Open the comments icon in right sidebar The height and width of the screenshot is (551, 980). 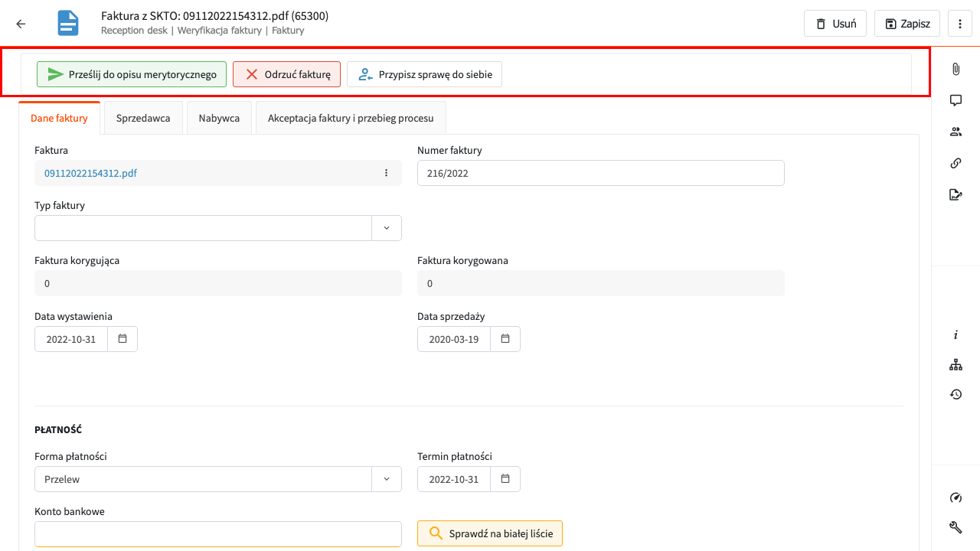[955, 100]
